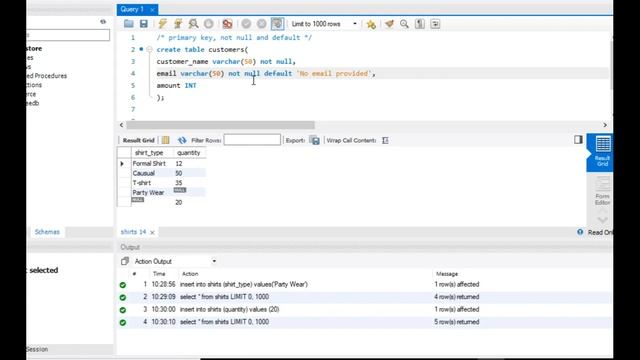Focus the schema search field
640x360 pixels.
(x=68, y=35)
